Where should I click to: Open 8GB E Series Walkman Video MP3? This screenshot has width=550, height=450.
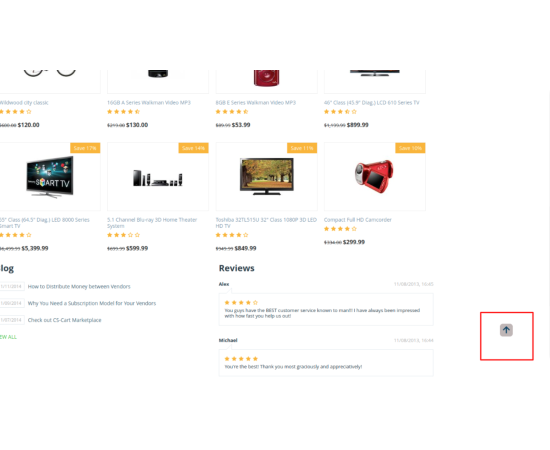point(256,103)
